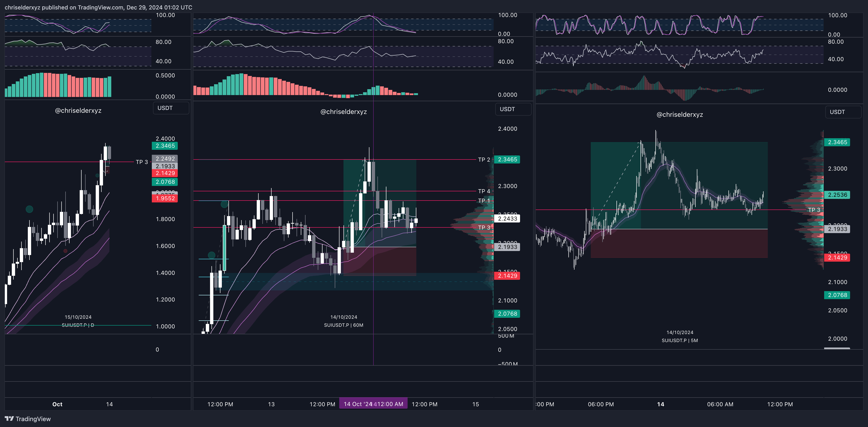The image size is (868, 427).
Task: Select the TP 4 line label on 60M chart
Action: (x=484, y=191)
